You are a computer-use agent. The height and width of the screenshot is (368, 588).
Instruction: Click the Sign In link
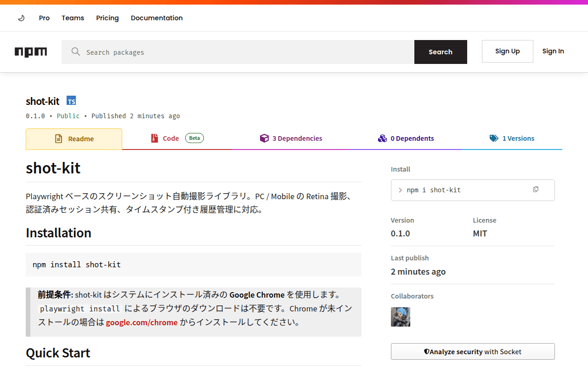pyautogui.click(x=553, y=51)
